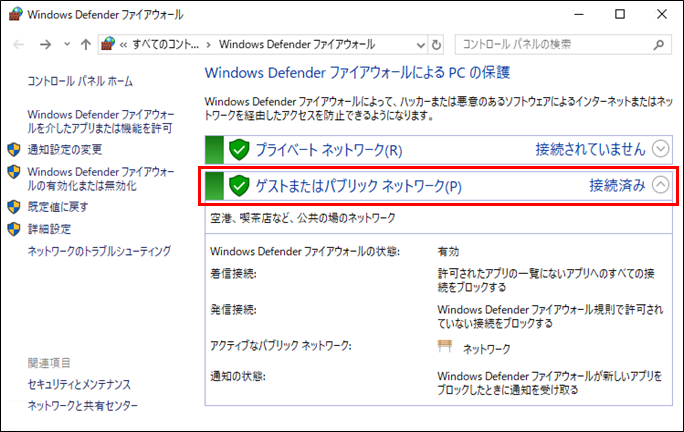Image resolution: width=684 pixels, height=432 pixels.
Task: Click the 通知の状態: label
Action: (x=238, y=376)
